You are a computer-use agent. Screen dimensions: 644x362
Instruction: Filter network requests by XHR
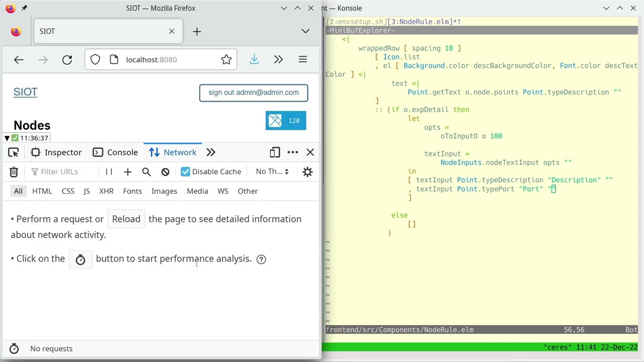(x=106, y=191)
